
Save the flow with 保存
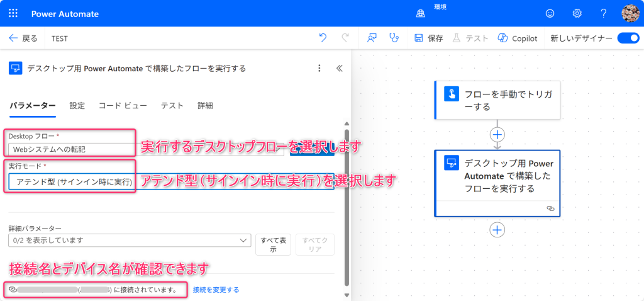tap(429, 38)
